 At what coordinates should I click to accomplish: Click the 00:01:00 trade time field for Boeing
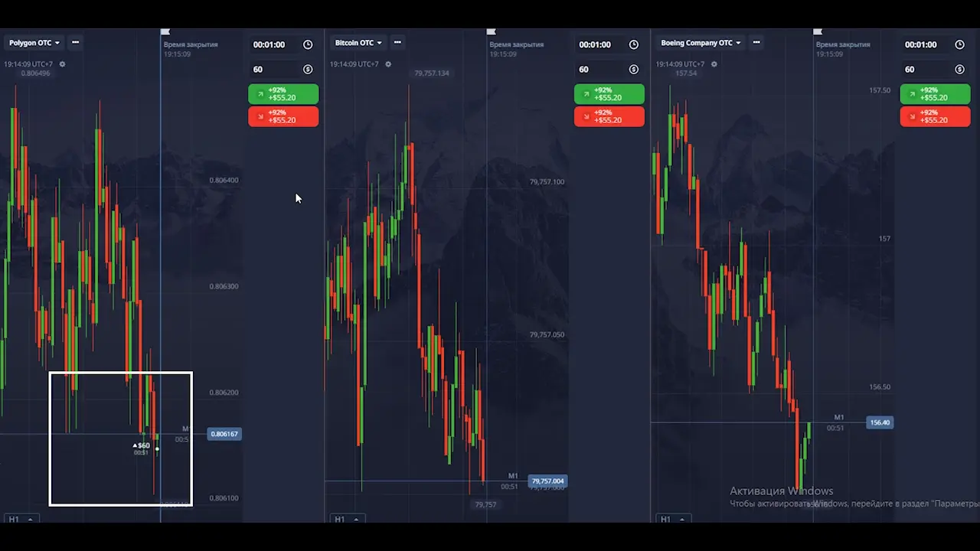(921, 45)
